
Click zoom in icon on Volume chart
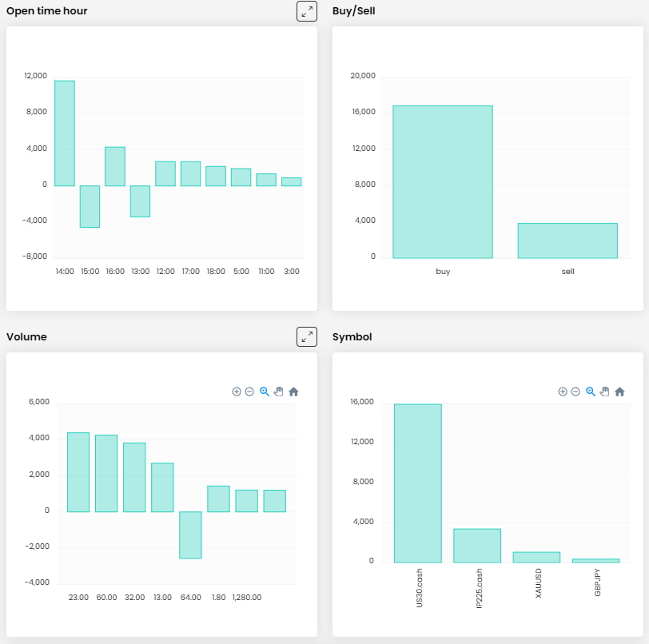237,392
